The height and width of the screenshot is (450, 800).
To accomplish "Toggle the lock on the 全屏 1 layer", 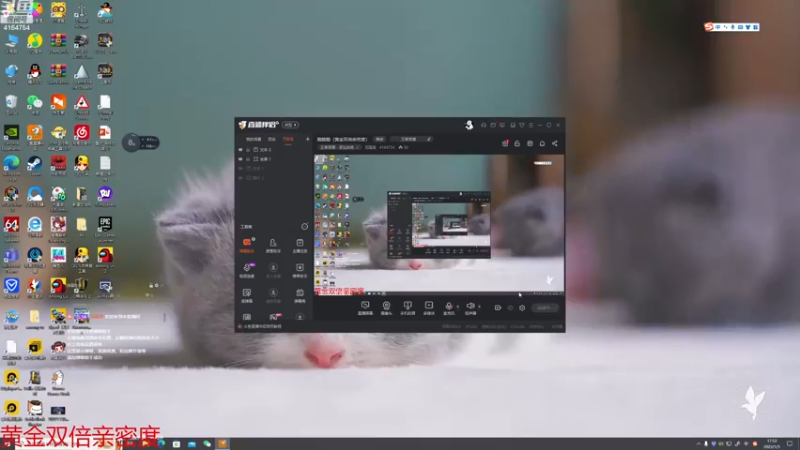I will tap(248, 159).
